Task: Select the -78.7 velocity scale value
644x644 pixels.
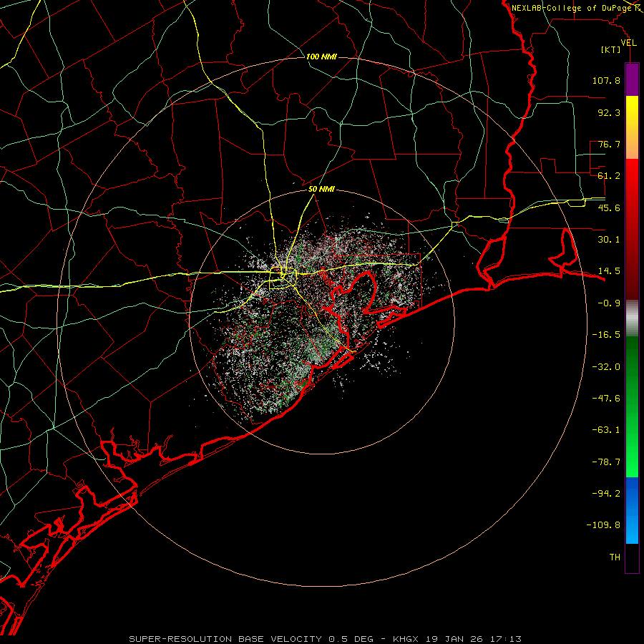Action: (x=606, y=462)
